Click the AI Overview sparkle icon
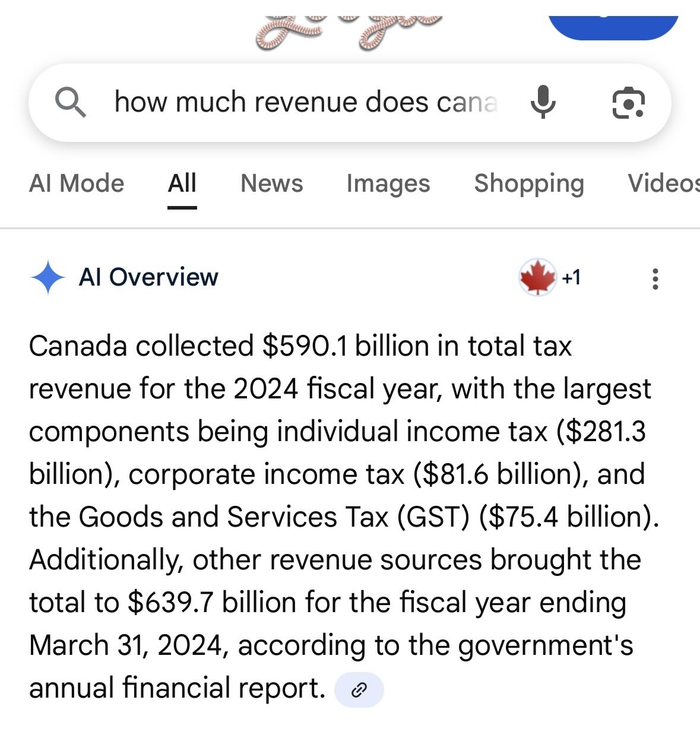 tap(47, 277)
